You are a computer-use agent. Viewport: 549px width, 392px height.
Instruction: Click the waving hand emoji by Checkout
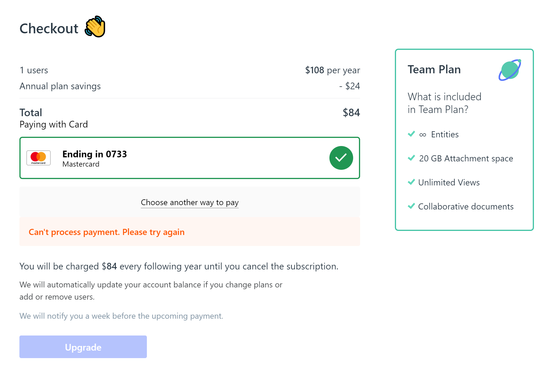95,27
